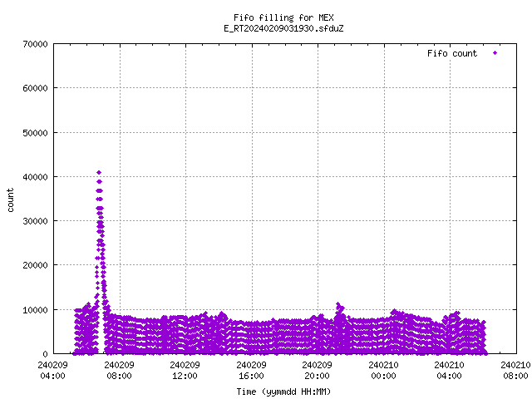Click the x-axis tick label 240209 20:00
Viewport: 532px width, 399px height.
[318, 371]
